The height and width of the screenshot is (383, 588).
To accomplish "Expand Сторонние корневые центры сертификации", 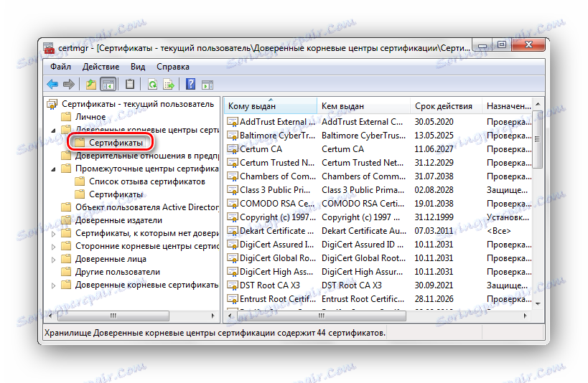I will point(53,247).
